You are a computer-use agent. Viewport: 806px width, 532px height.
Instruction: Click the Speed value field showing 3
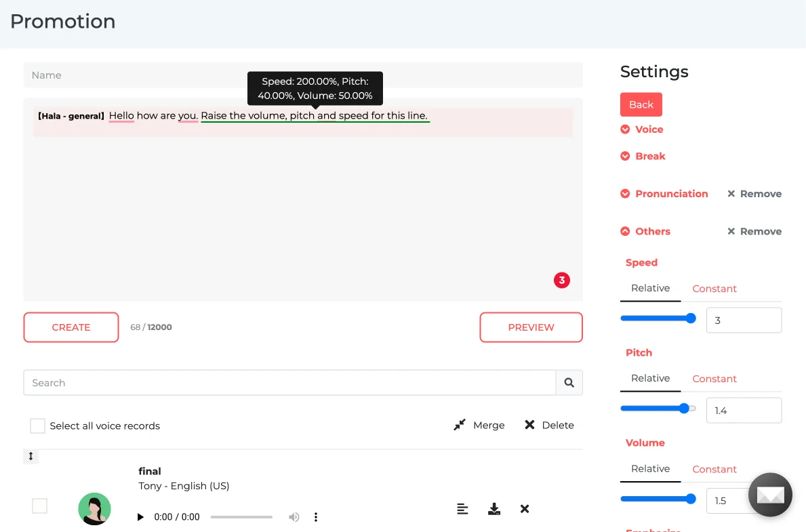tap(744, 321)
